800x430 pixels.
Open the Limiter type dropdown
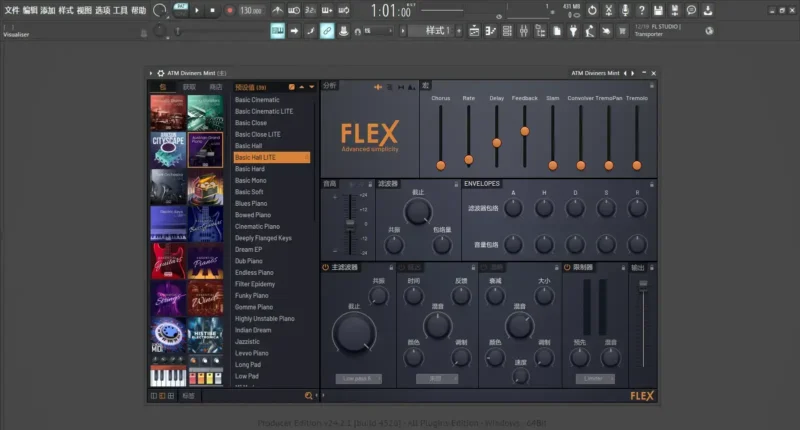pos(594,379)
